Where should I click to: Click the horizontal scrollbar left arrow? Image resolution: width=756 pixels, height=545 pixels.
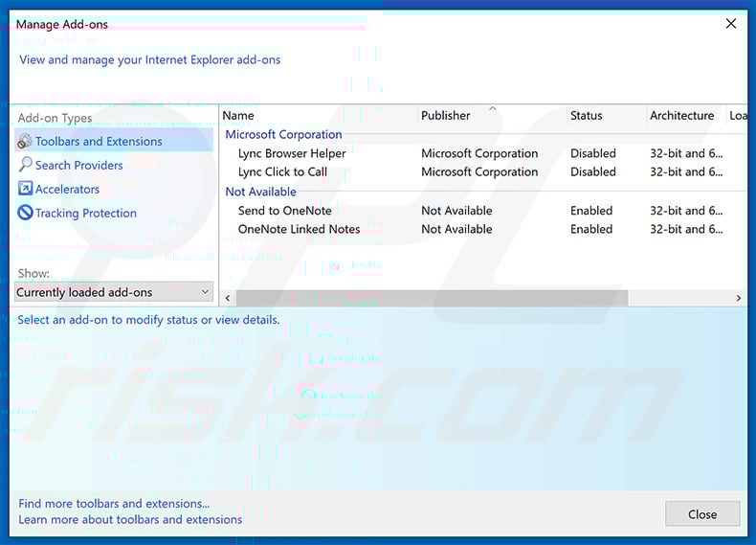[228, 298]
